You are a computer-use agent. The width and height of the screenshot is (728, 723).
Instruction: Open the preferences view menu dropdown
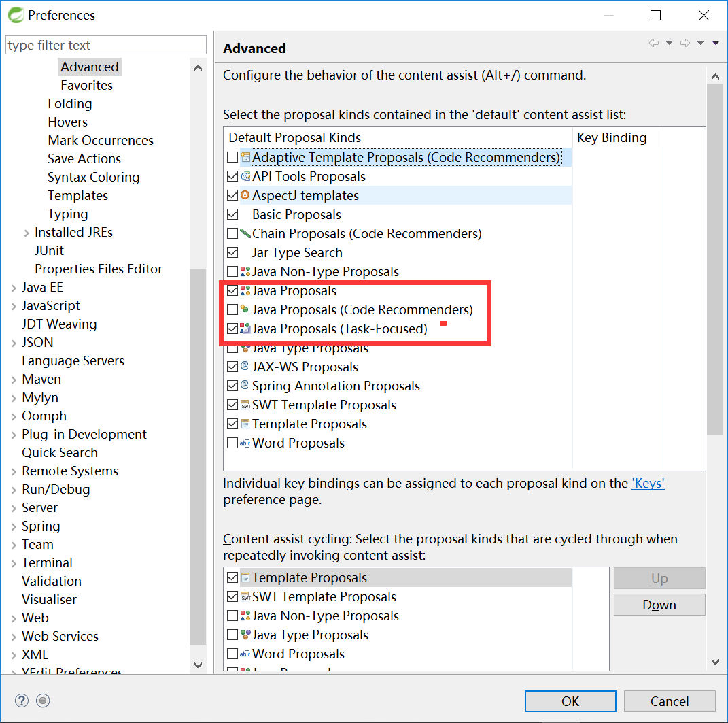point(716,44)
